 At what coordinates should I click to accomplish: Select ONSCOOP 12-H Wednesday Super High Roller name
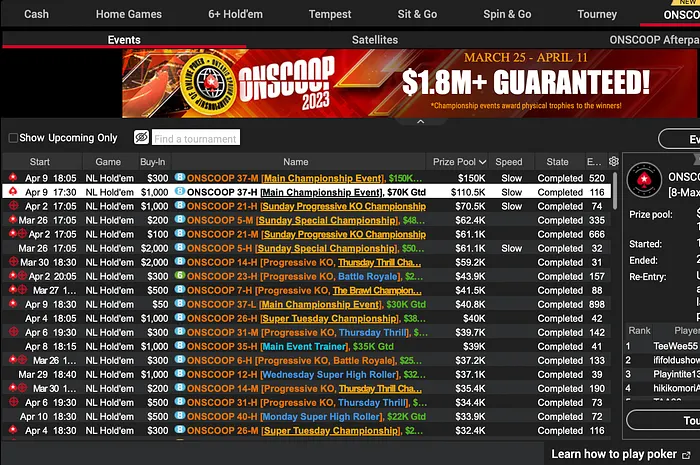point(306,374)
